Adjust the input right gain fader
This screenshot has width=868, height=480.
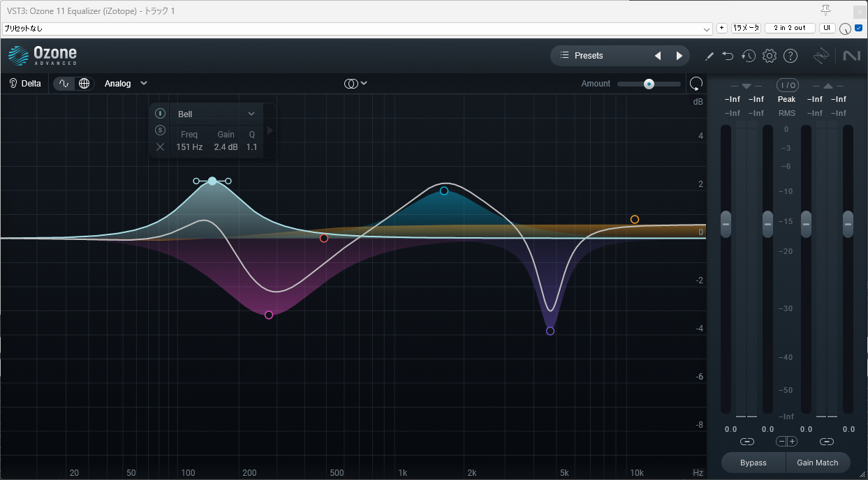click(x=768, y=224)
